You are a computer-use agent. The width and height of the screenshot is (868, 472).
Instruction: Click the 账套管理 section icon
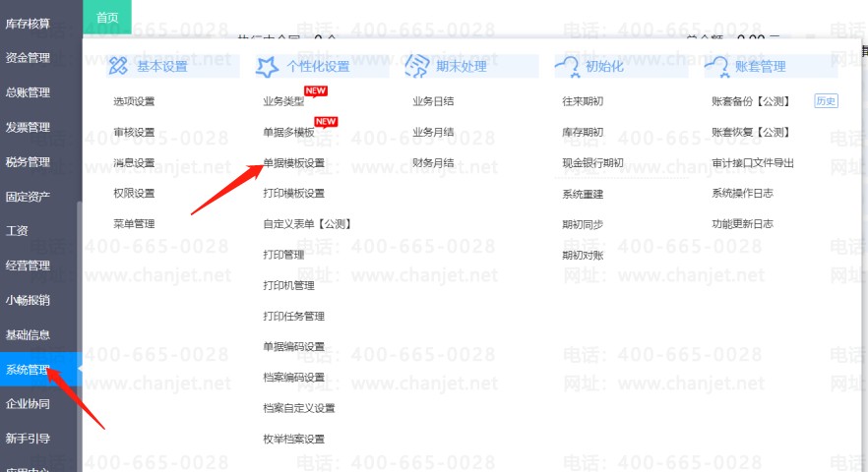coord(716,67)
